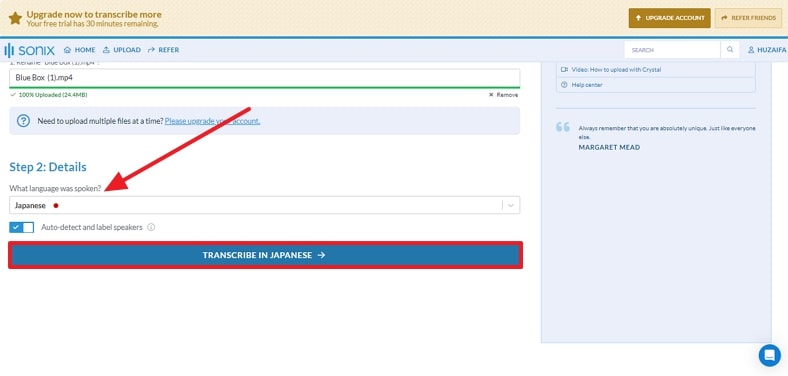This screenshot has width=788, height=376.
Task: Click the speakers info icon
Action: click(x=151, y=227)
